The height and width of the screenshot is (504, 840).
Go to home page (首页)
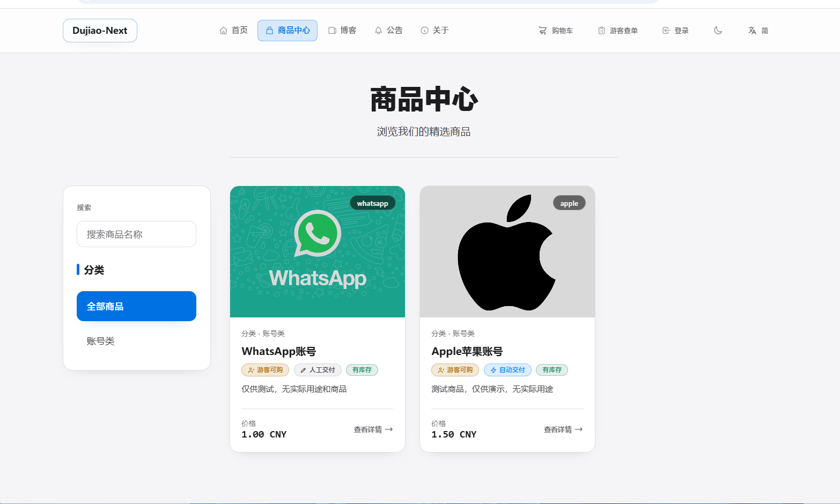233,31
